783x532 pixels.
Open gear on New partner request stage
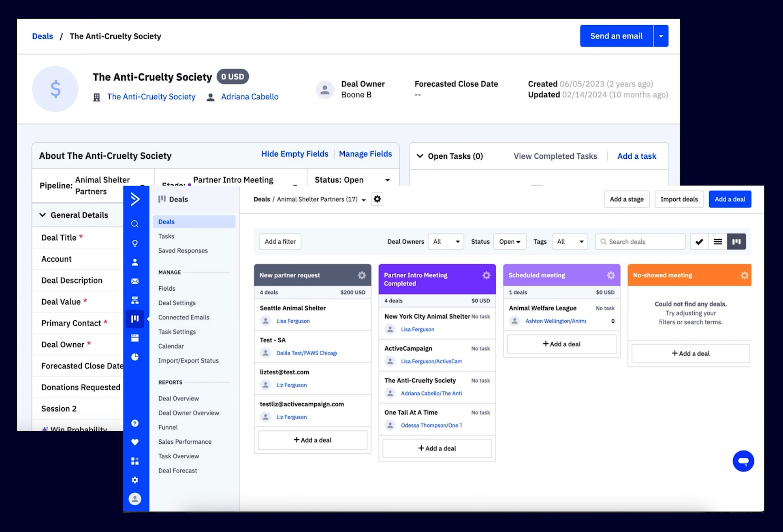pyautogui.click(x=362, y=275)
